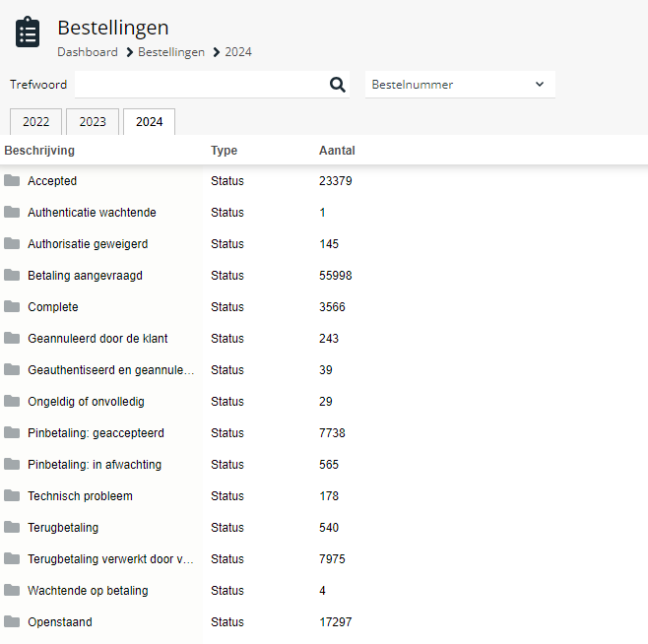Expand the Bestelnummer dropdown

tap(460, 85)
